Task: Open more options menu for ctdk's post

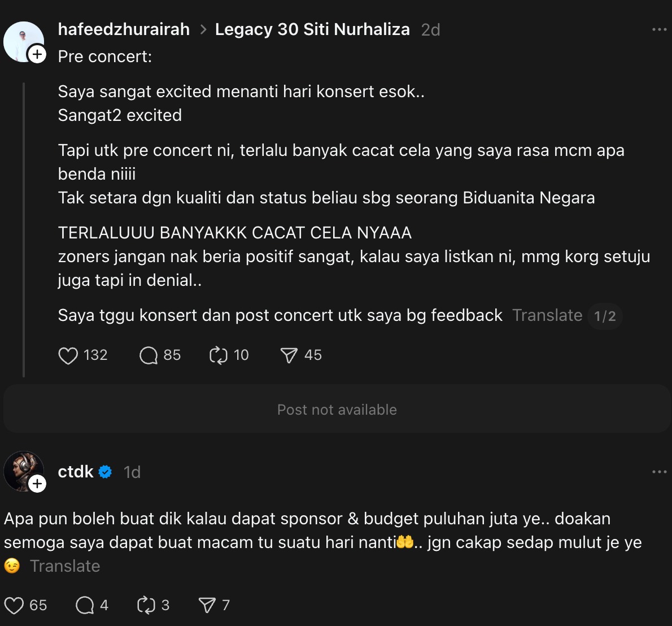Action: pyautogui.click(x=659, y=472)
